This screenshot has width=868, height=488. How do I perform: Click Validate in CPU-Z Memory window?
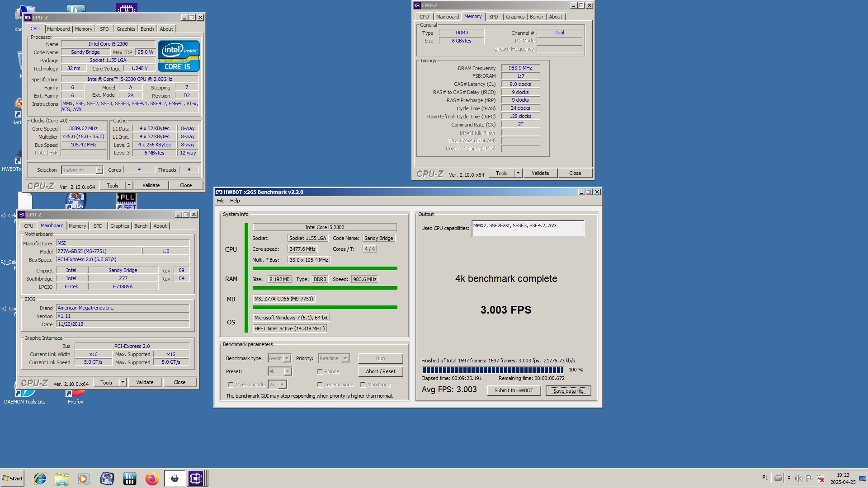click(540, 173)
